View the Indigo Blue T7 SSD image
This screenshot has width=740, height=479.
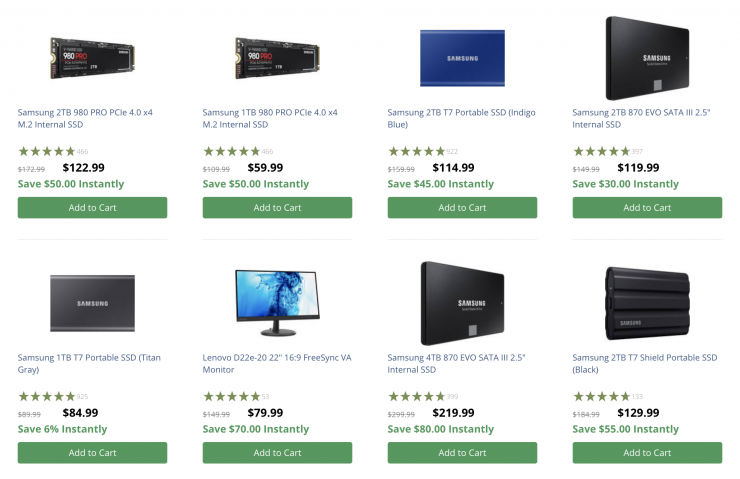coord(462,51)
